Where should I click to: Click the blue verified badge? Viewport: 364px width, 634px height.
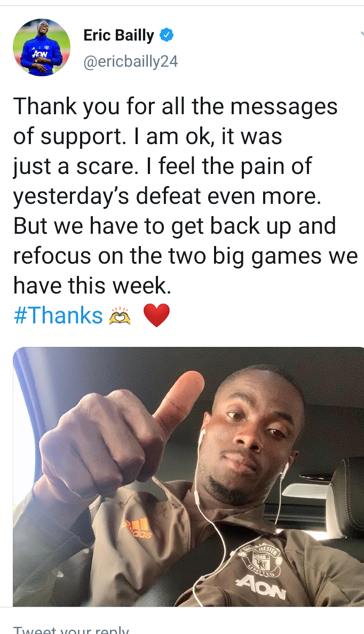(x=166, y=35)
